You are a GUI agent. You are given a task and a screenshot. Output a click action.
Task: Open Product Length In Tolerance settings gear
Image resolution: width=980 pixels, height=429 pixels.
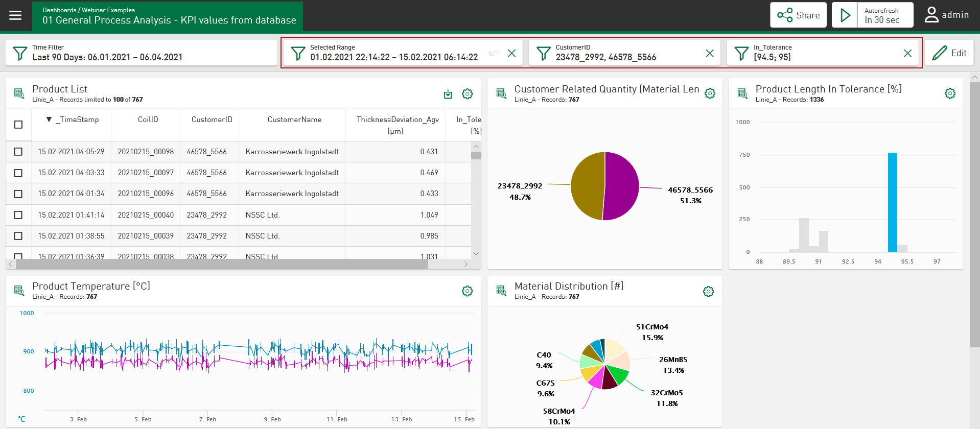pyautogui.click(x=950, y=93)
